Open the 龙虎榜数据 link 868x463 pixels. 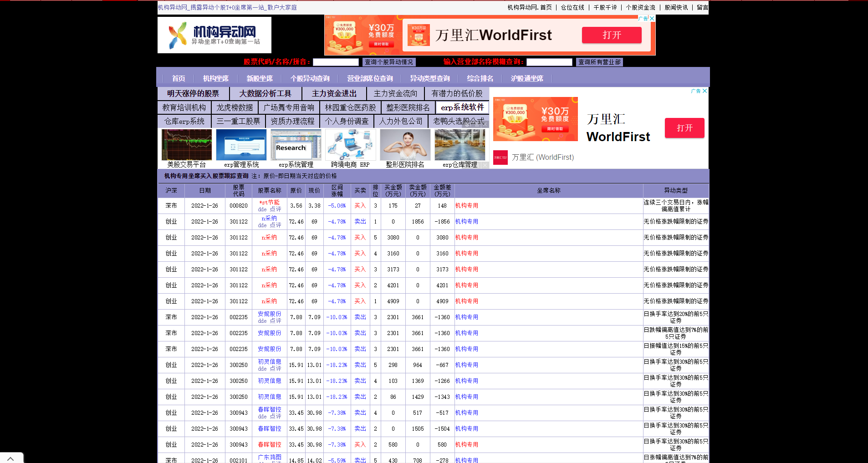[235, 107]
